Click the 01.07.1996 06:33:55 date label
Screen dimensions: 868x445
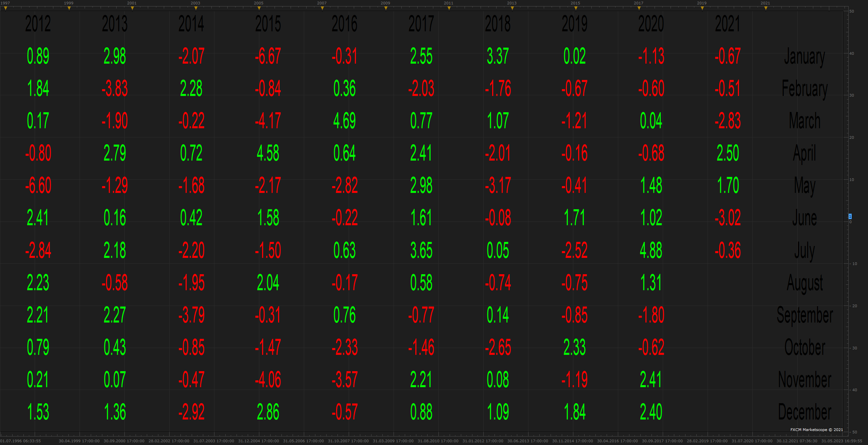tap(21, 441)
